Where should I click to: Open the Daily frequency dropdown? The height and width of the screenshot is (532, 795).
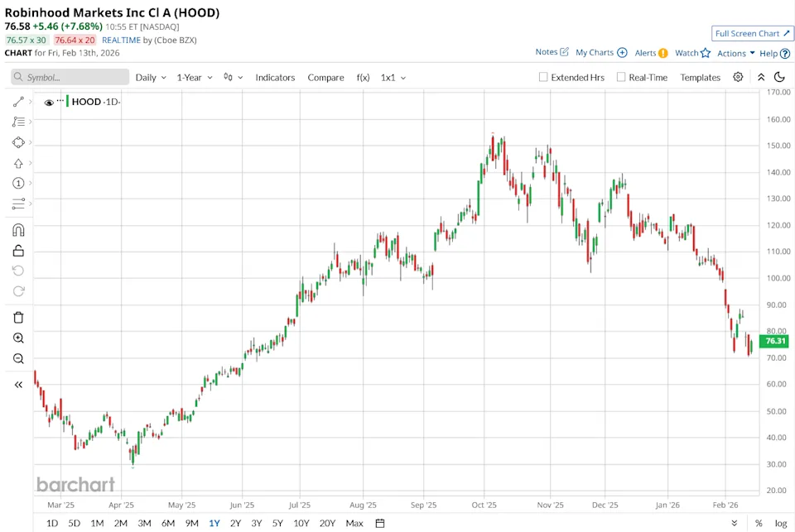pos(152,77)
